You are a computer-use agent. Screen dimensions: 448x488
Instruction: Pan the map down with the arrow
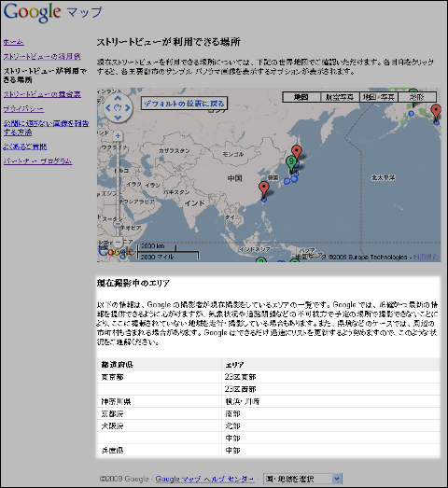[x=118, y=118]
